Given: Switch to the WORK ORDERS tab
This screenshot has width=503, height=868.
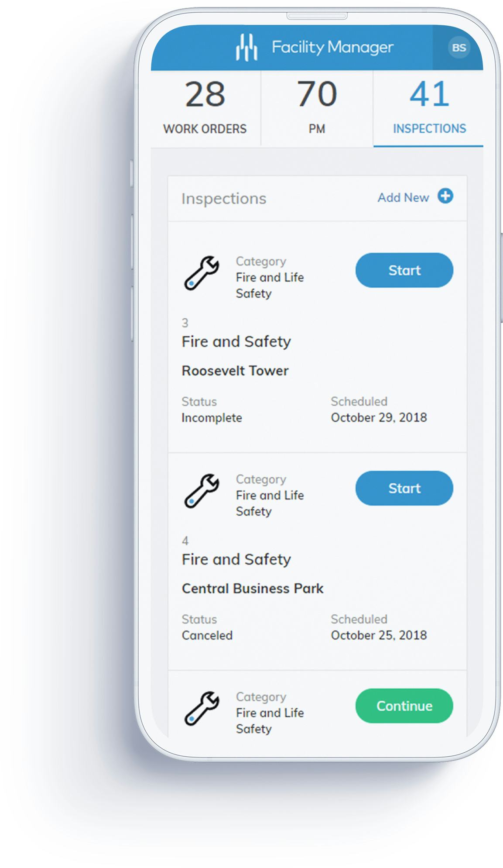Looking at the screenshot, I should 205,107.
